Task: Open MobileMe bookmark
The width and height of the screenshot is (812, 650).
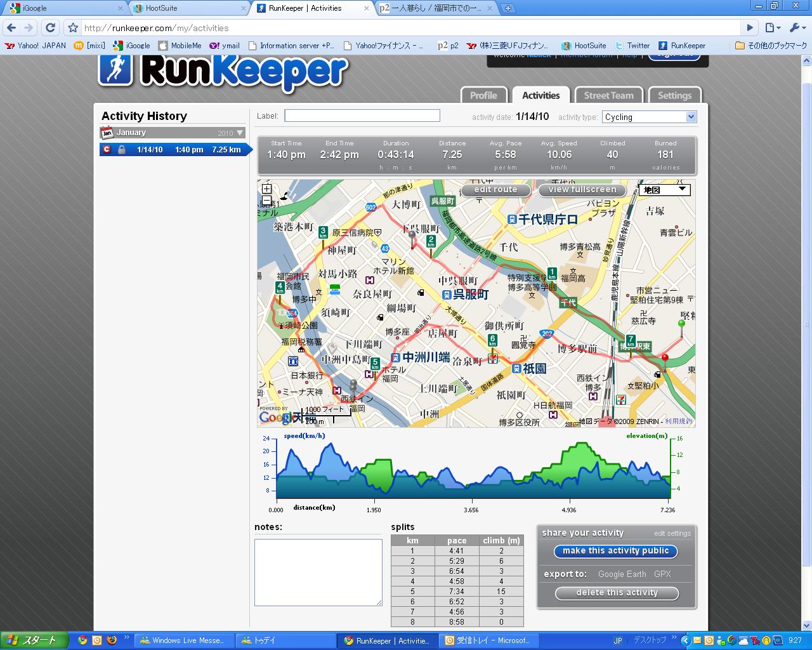Action: [x=180, y=46]
